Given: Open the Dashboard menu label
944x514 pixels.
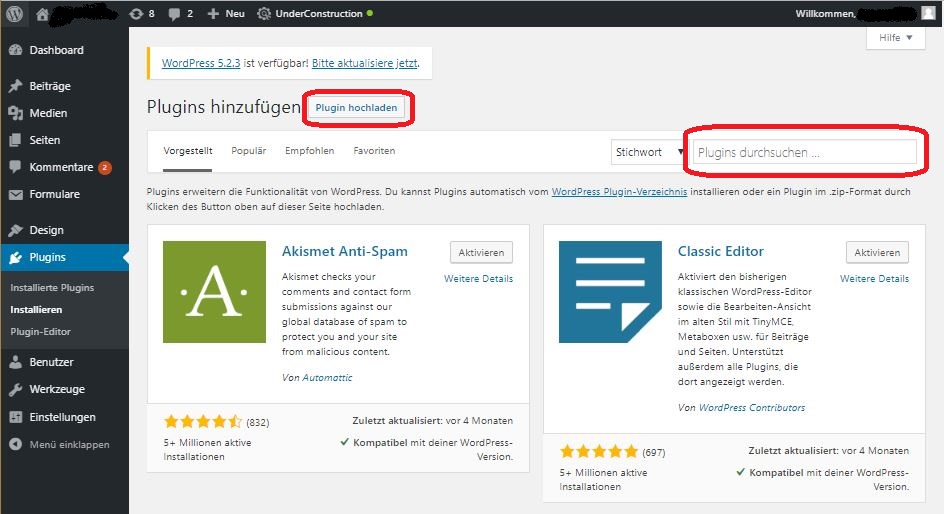Looking at the screenshot, I should (x=57, y=50).
